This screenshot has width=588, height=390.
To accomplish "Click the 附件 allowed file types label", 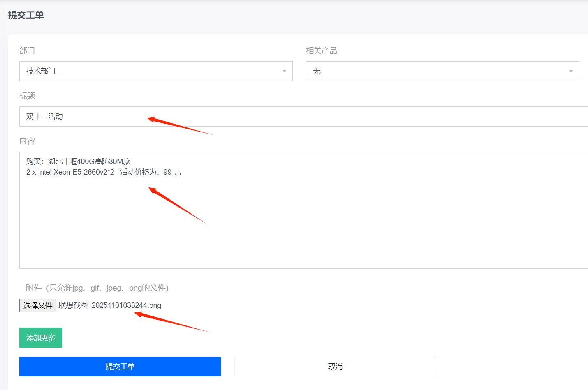I will [97, 288].
